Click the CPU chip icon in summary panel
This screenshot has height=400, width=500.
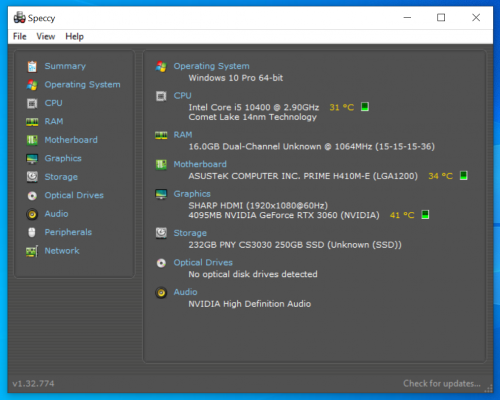(161, 96)
